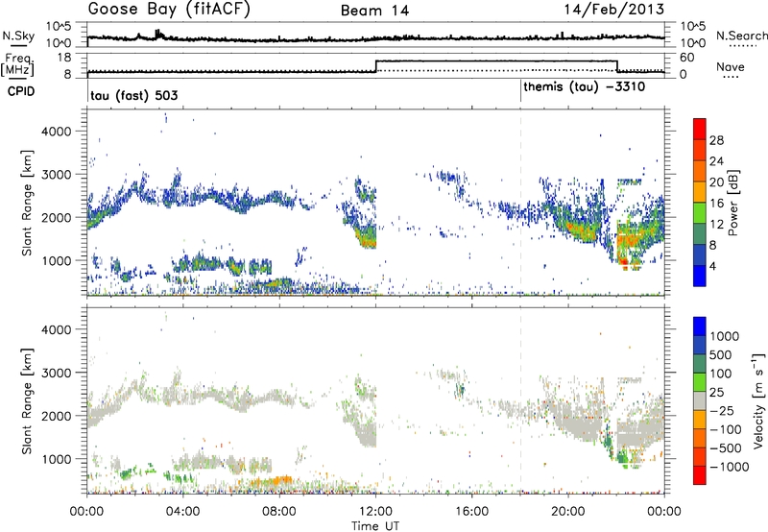Click the gray segment of velocity colorbar
Screen dimensions: 768x532
(x=700, y=401)
